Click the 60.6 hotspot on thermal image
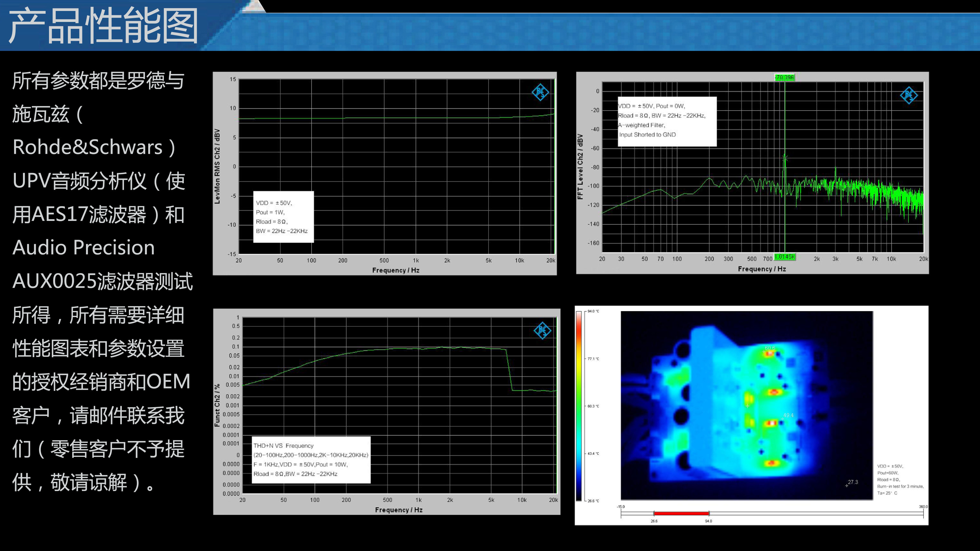This screenshot has height=551, width=980. click(769, 353)
